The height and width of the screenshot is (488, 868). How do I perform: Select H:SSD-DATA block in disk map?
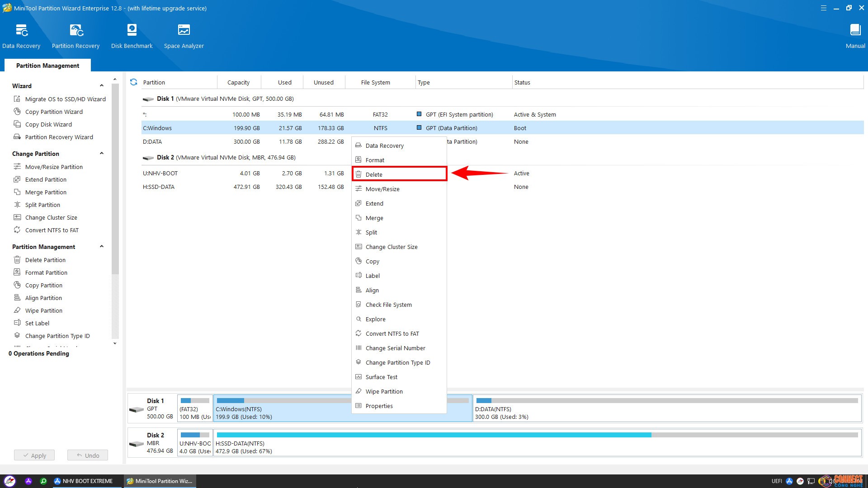click(x=538, y=443)
